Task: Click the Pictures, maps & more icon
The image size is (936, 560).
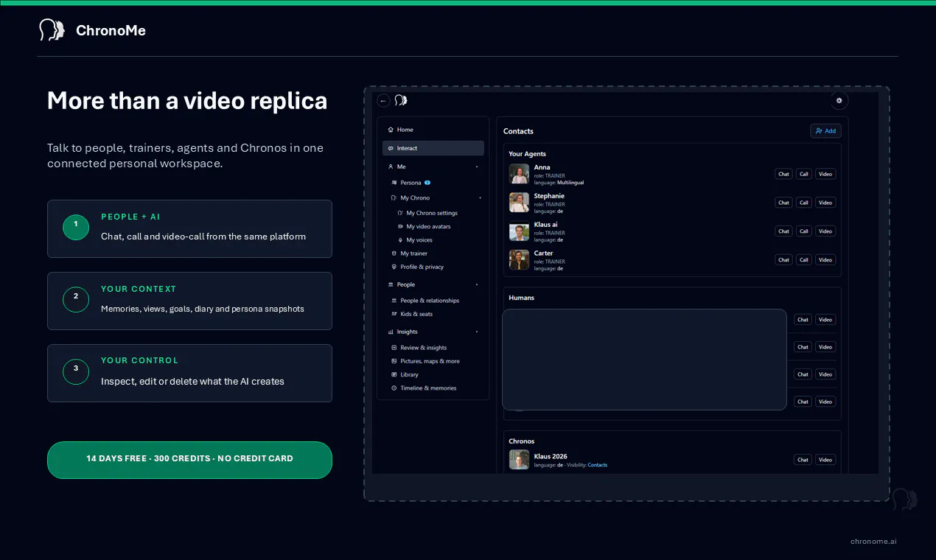Action: (394, 361)
